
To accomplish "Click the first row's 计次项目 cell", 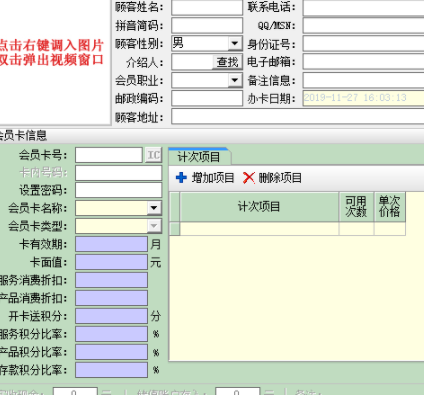I will click(259, 229).
